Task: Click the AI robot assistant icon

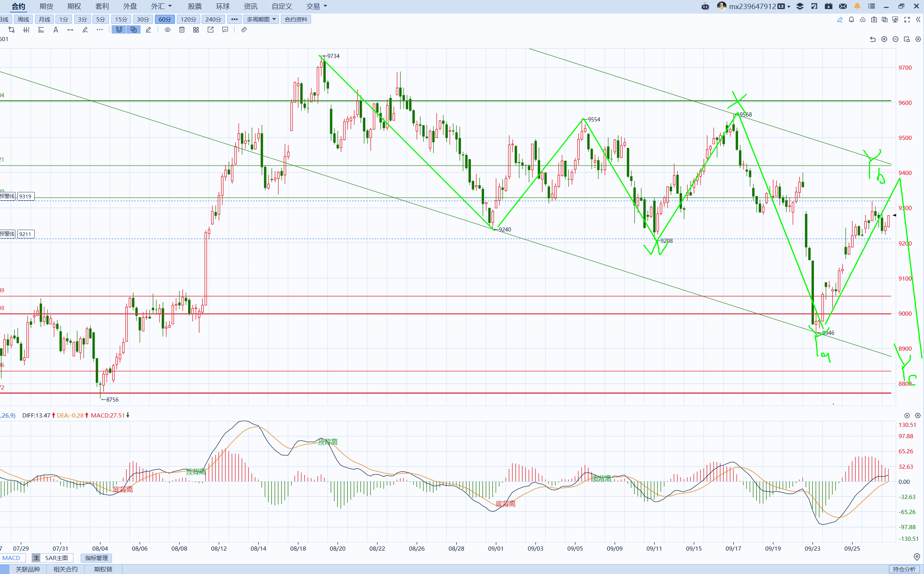Action: coord(705,6)
